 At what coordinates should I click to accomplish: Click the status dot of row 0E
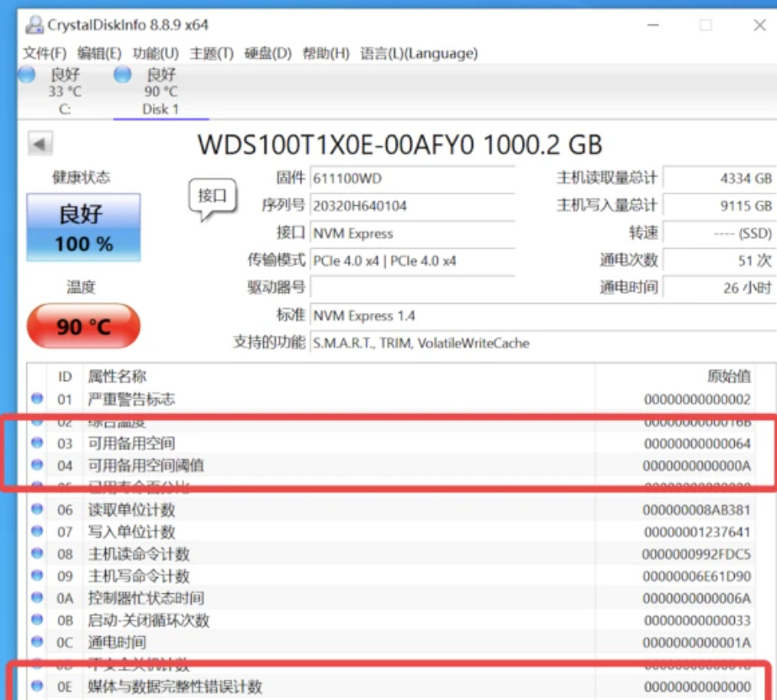(37, 686)
